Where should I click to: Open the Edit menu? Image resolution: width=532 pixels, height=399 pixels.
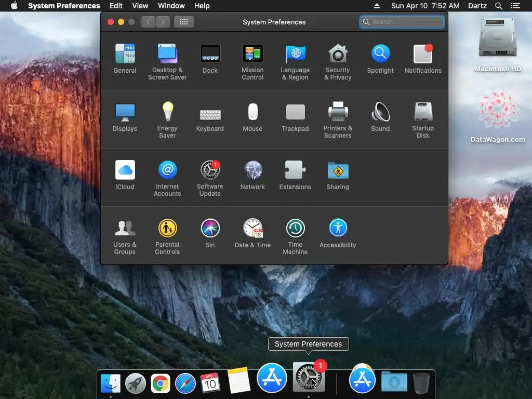click(x=116, y=6)
